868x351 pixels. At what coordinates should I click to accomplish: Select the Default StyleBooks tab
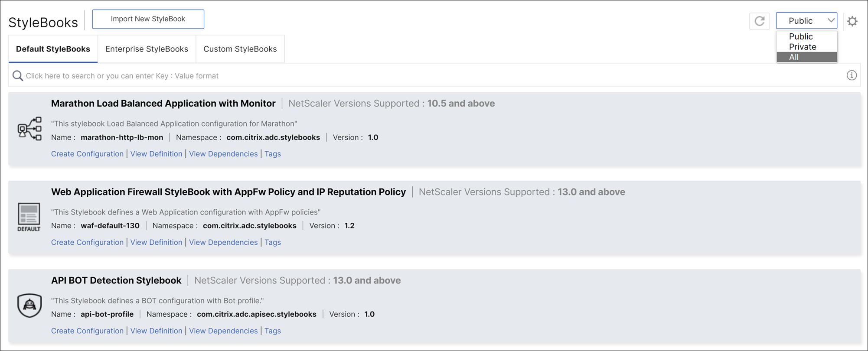(x=53, y=49)
